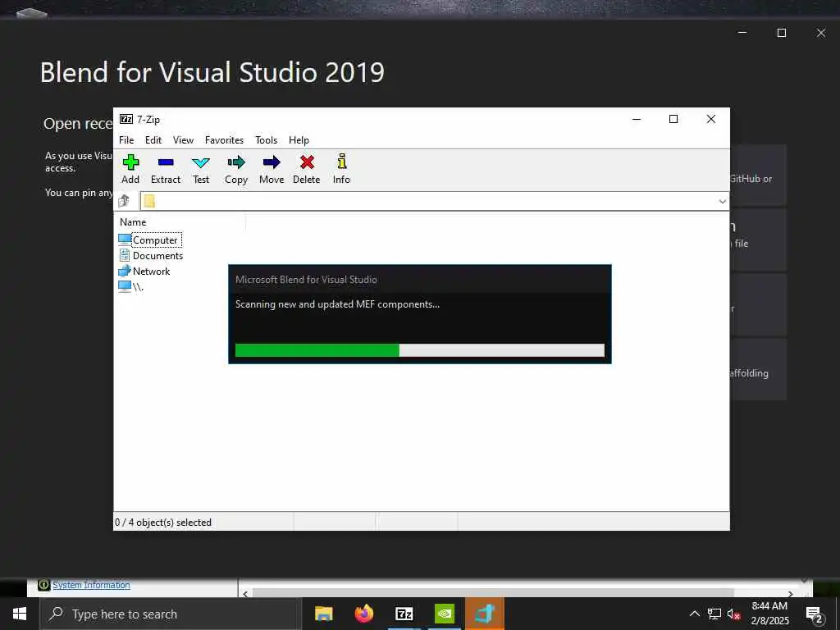Open the notification center icon

[x=815, y=614]
